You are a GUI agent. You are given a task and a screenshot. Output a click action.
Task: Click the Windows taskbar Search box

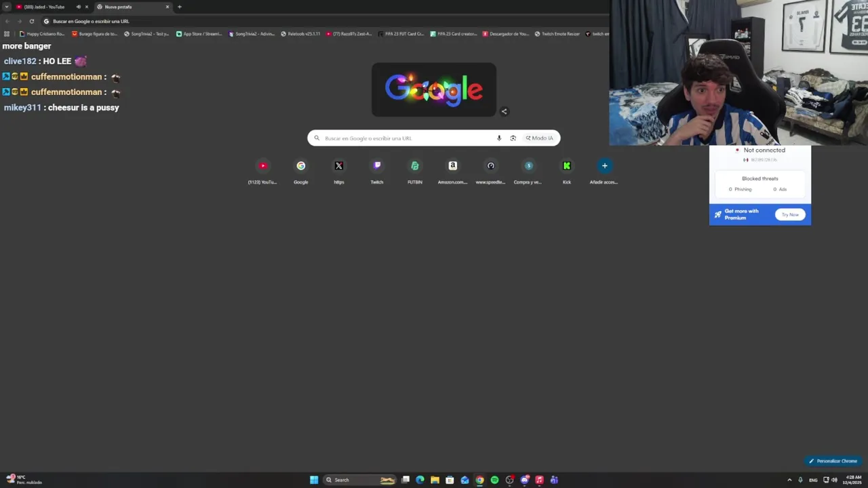coord(359,480)
